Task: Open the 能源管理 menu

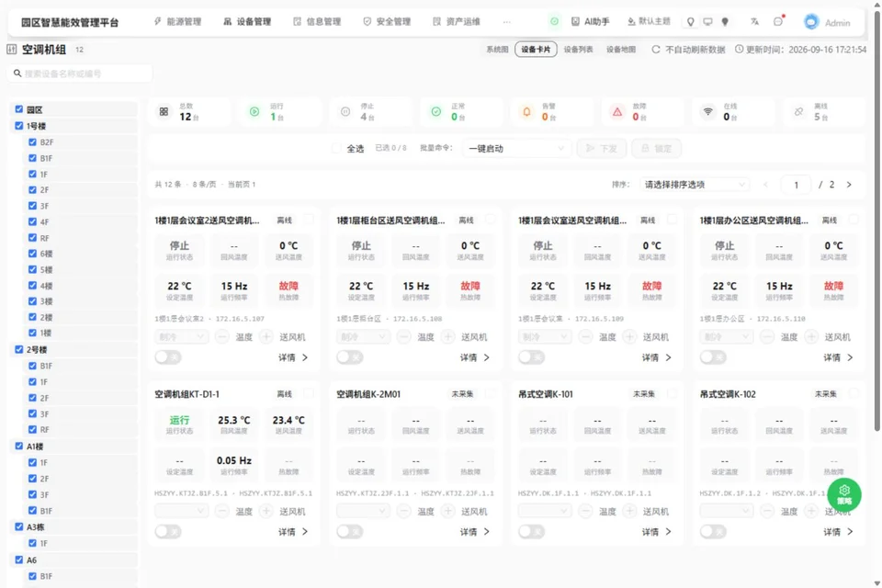Action: pyautogui.click(x=177, y=21)
